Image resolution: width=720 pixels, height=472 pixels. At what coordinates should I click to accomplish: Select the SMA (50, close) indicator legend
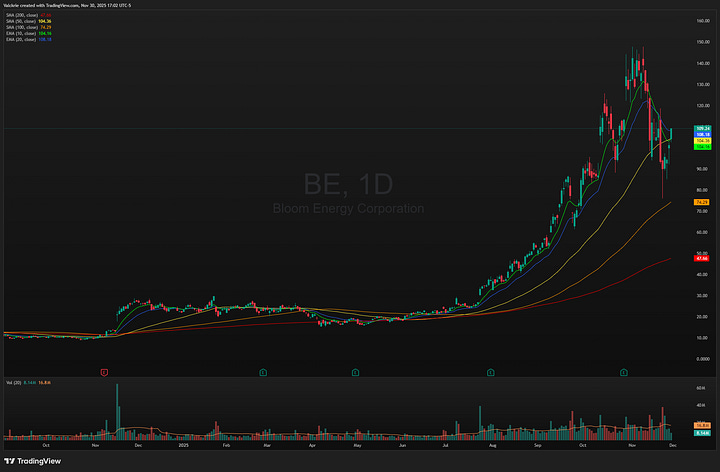(x=28, y=21)
